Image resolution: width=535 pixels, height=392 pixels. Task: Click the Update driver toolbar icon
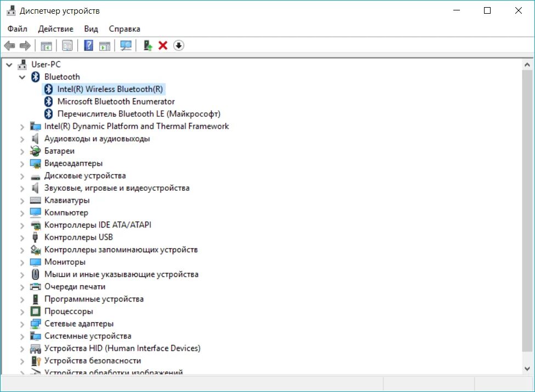click(x=148, y=46)
